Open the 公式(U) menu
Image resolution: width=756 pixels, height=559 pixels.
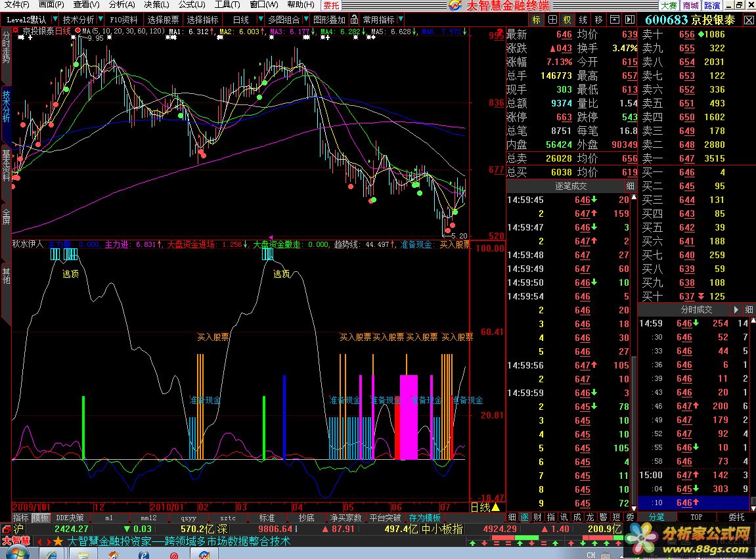[192, 5]
